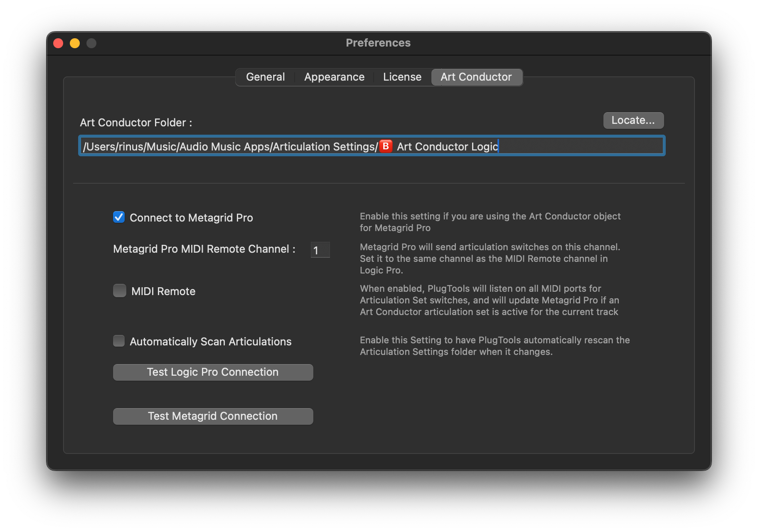Click the red B icon in folder path
This screenshot has height=532, width=758.
coord(386,146)
